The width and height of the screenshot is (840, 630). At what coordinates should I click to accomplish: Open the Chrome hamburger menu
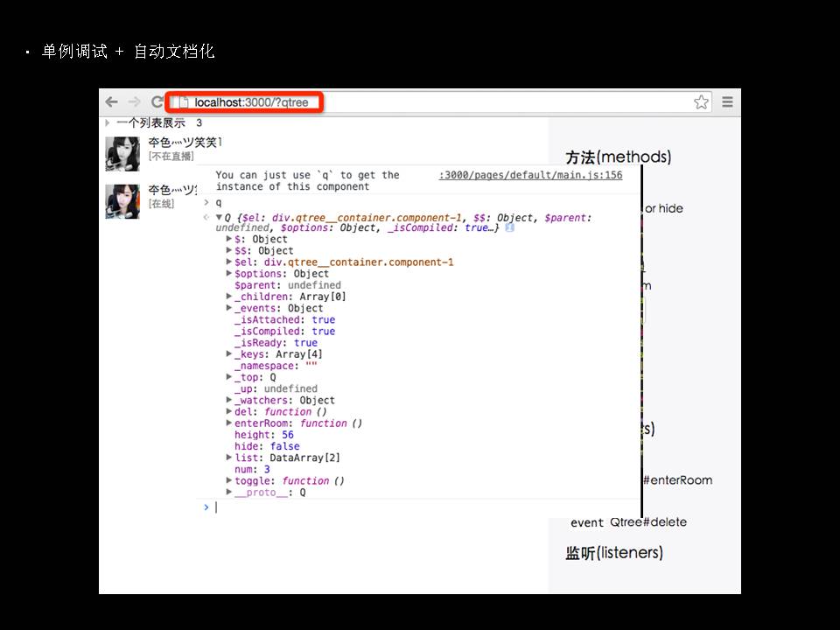(x=727, y=102)
